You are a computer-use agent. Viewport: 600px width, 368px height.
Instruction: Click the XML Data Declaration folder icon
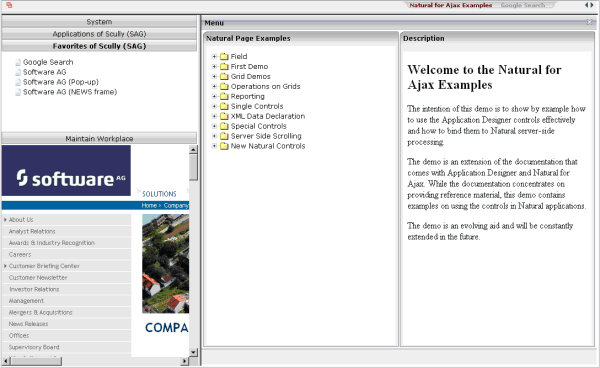click(224, 116)
